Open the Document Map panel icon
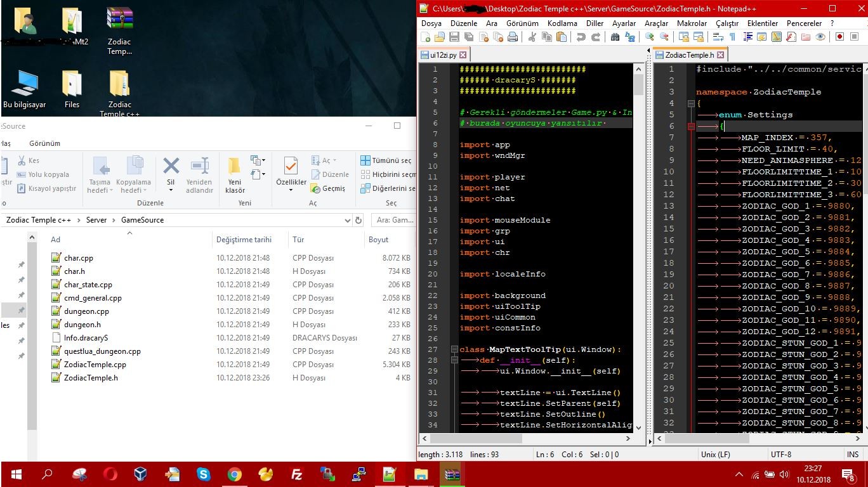 point(777,37)
